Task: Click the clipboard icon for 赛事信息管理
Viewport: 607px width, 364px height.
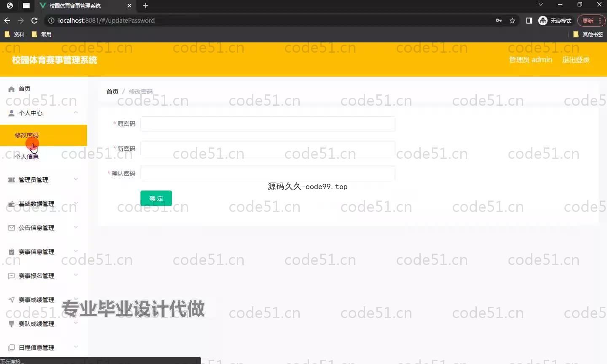Action: pyautogui.click(x=11, y=252)
